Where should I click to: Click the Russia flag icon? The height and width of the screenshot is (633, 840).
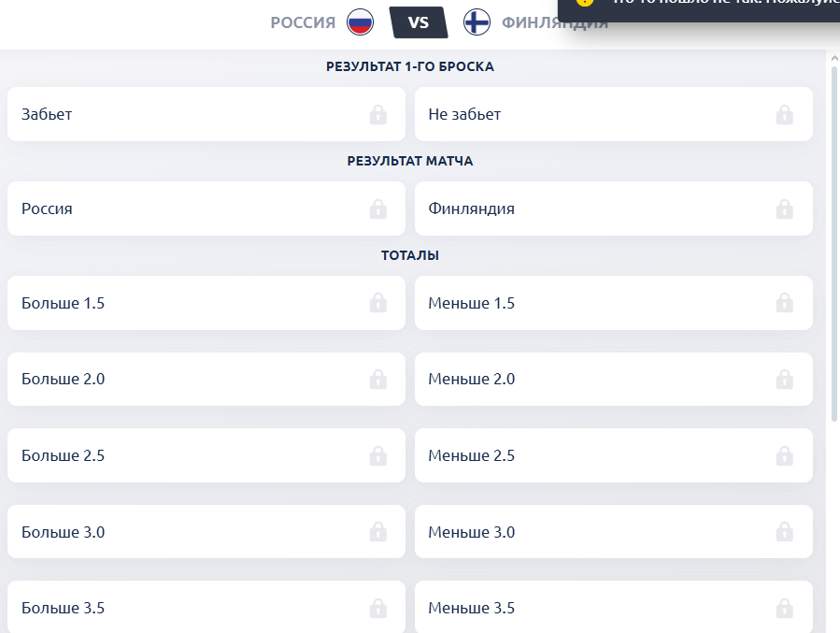pos(361,22)
